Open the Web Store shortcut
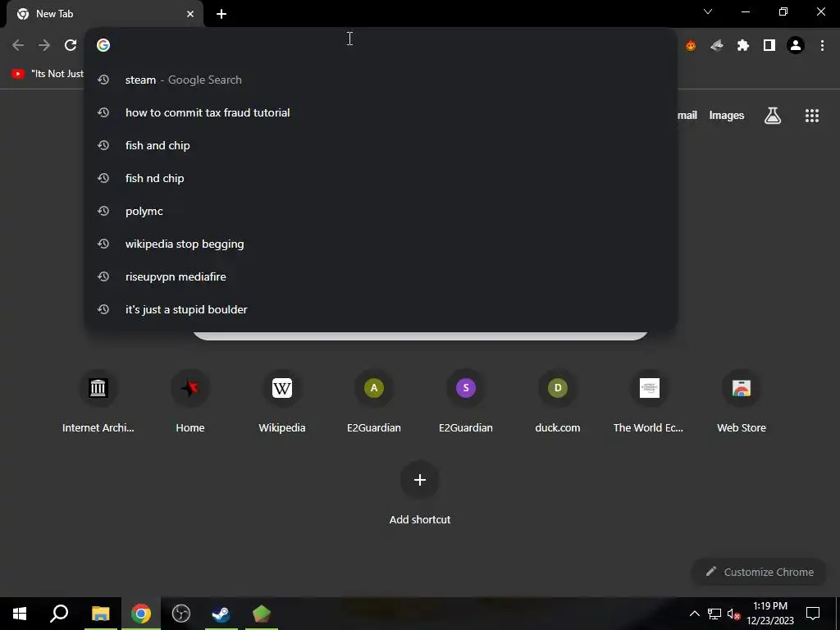The width and height of the screenshot is (840, 630). pos(742,401)
